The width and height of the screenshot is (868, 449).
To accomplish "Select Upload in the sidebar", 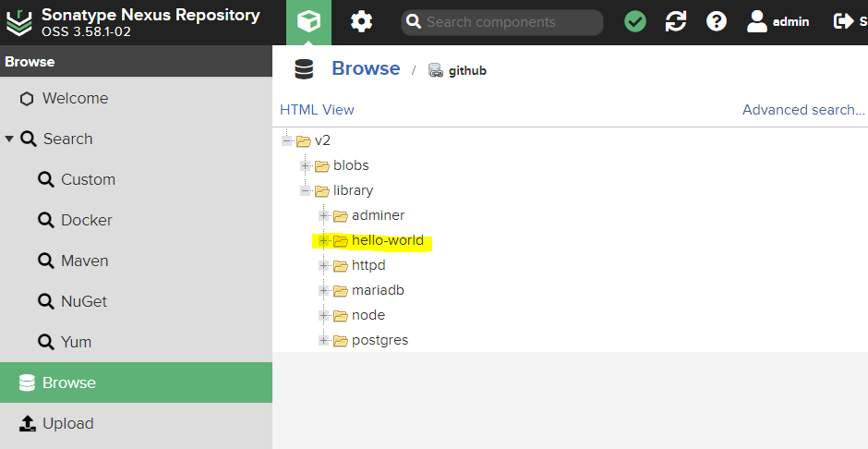I will coord(67,423).
